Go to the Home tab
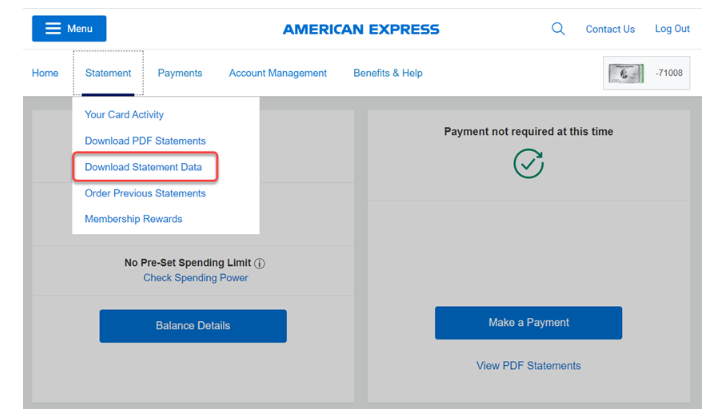 click(x=45, y=73)
